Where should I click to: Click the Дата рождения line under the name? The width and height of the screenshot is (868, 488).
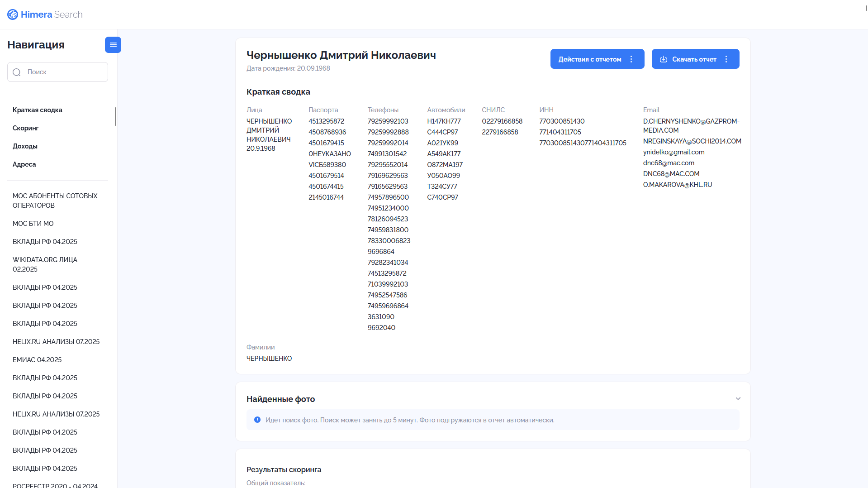click(x=288, y=68)
